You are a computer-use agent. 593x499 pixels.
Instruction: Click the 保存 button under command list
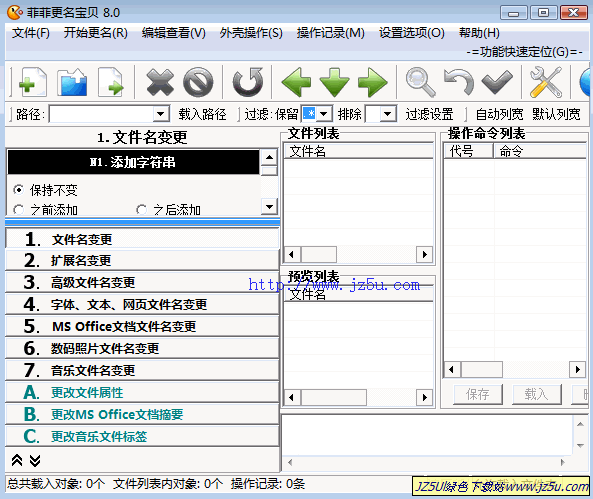pos(478,395)
